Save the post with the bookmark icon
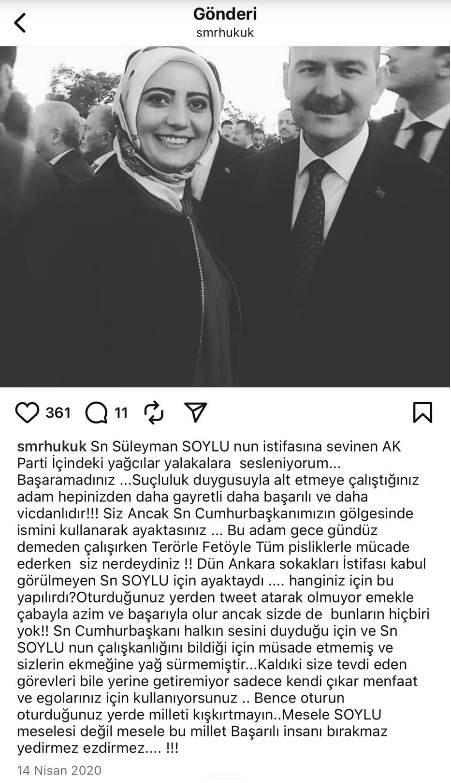The width and height of the screenshot is (451, 783). (423, 412)
